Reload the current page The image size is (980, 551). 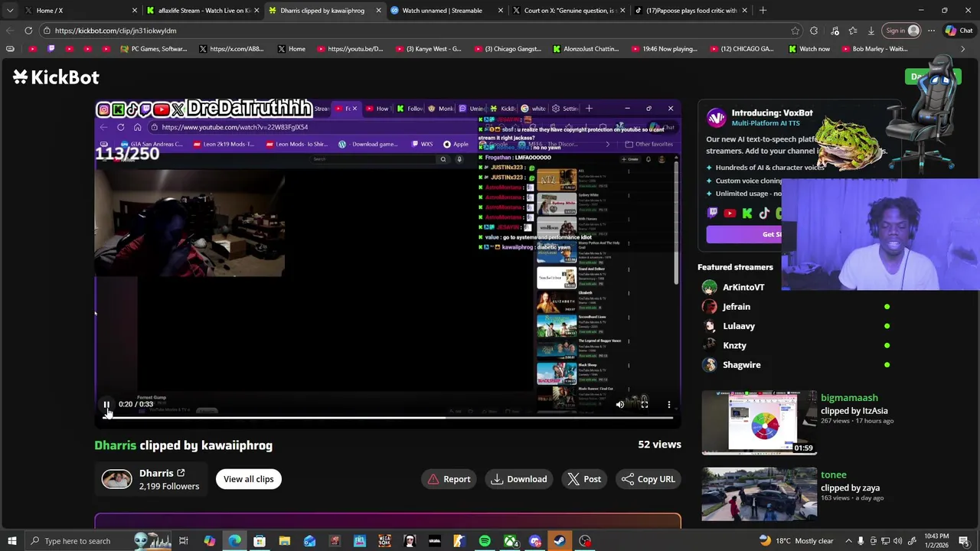pos(28,31)
